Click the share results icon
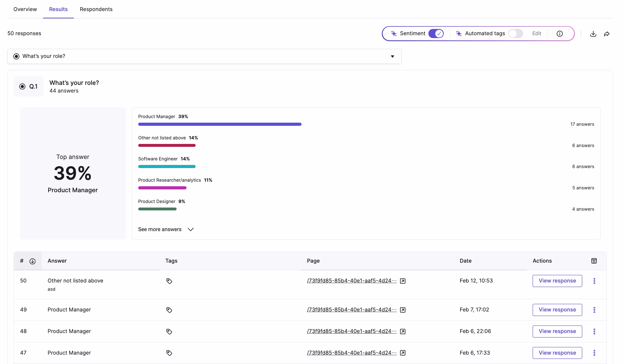Viewport: 624px width, 364px height. (607, 34)
